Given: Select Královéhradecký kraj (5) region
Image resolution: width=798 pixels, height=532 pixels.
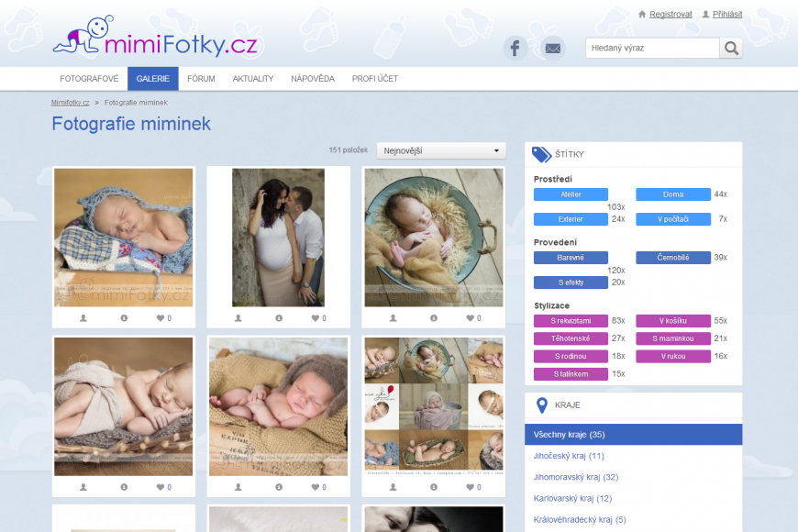Looking at the screenshot, I should tap(633, 520).
